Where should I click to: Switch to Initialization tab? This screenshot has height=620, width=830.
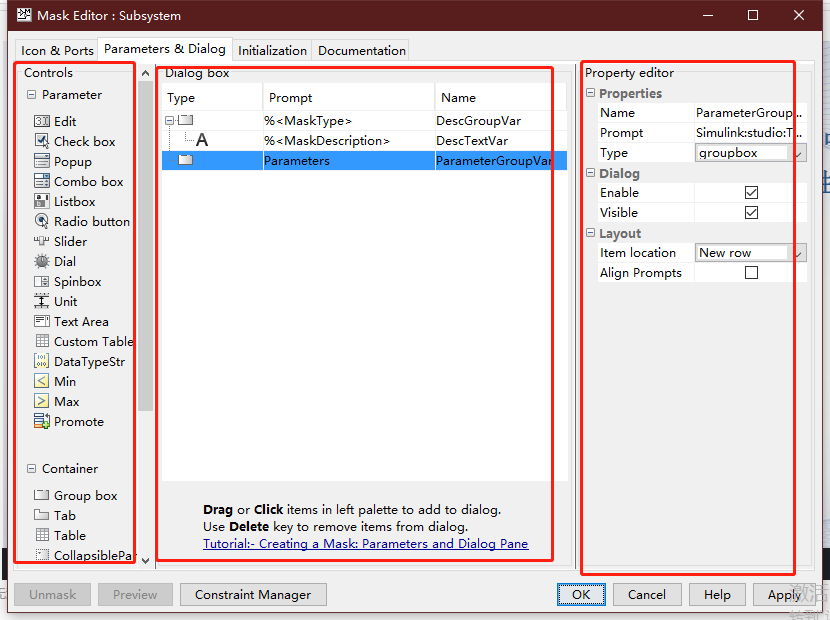[272, 50]
